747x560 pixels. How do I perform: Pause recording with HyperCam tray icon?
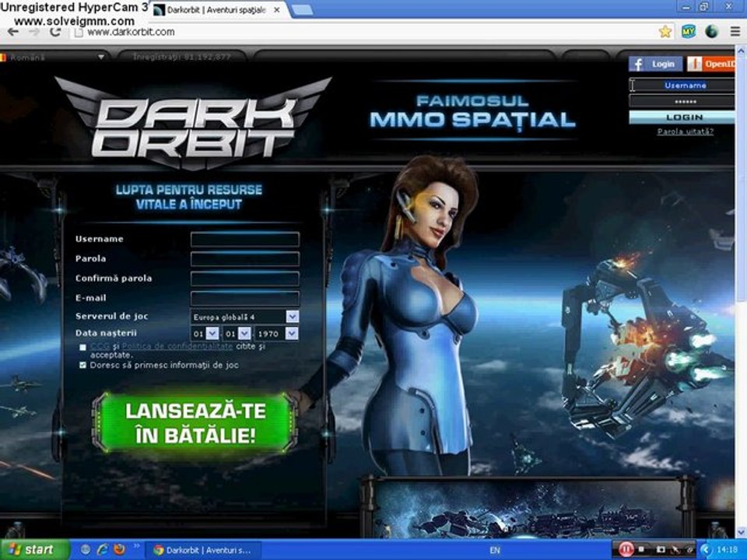click(626, 550)
